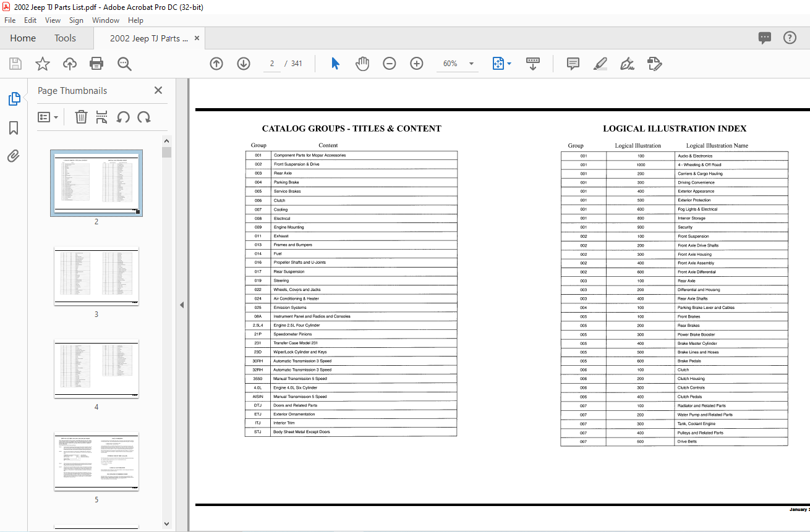The height and width of the screenshot is (532, 810).
Task: Click the "Fog Lights & Electrical" illustration name
Action: coord(697,209)
